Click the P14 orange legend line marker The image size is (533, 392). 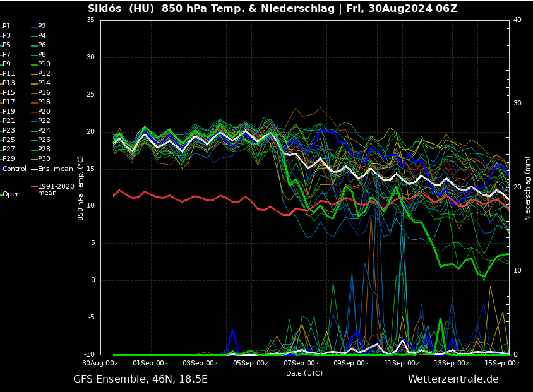34,83
